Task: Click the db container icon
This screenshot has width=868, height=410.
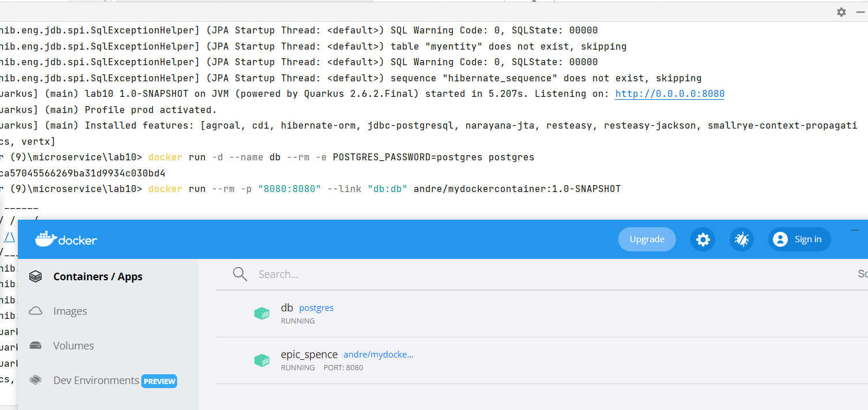Action: coord(262,314)
